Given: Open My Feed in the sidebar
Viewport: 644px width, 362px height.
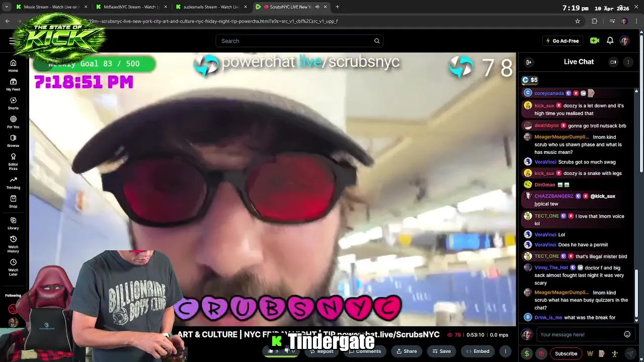Looking at the screenshot, I should [x=13, y=84].
